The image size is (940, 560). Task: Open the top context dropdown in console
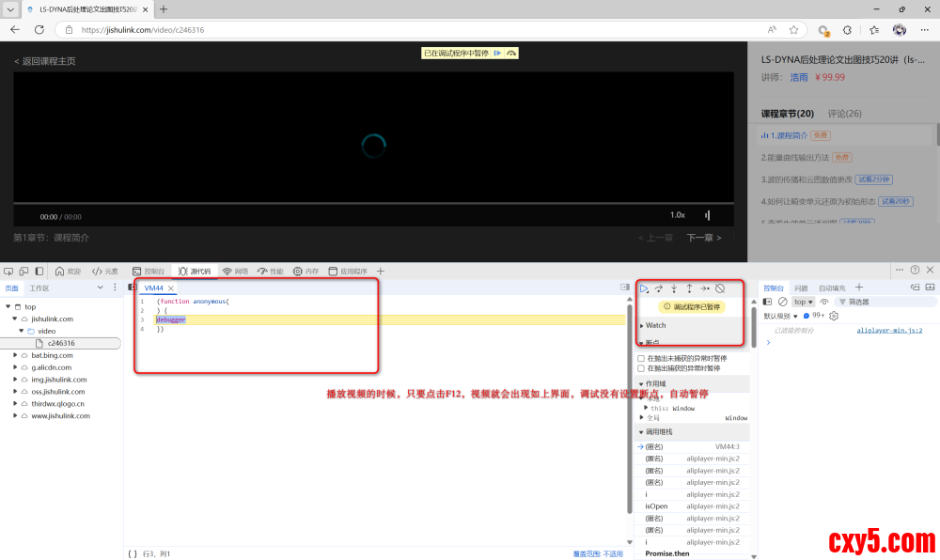(804, 302)
